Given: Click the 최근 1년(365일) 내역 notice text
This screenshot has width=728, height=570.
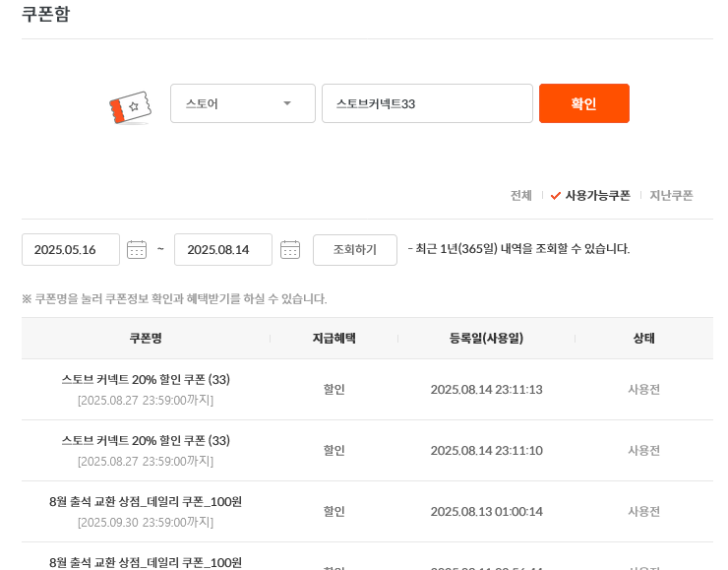Looking at the screenshot, I should (518, 249).
